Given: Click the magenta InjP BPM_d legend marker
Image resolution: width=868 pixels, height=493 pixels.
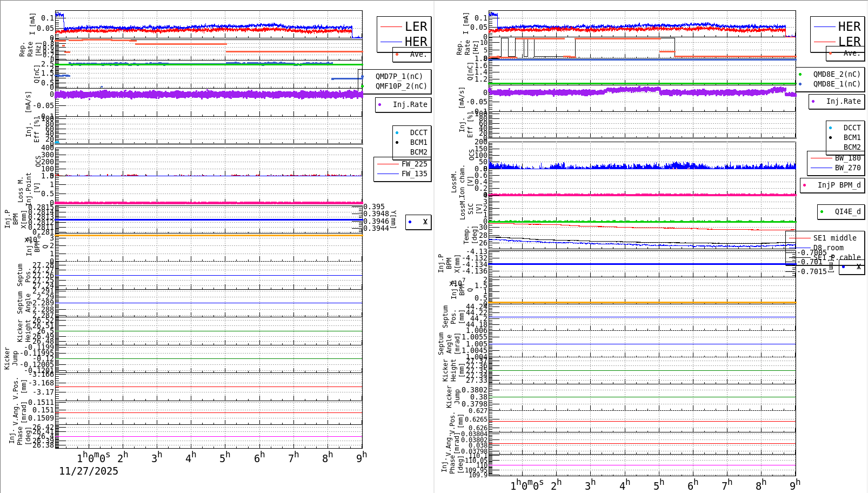Looking at the screenshot, I should click(x=804, y=185).
